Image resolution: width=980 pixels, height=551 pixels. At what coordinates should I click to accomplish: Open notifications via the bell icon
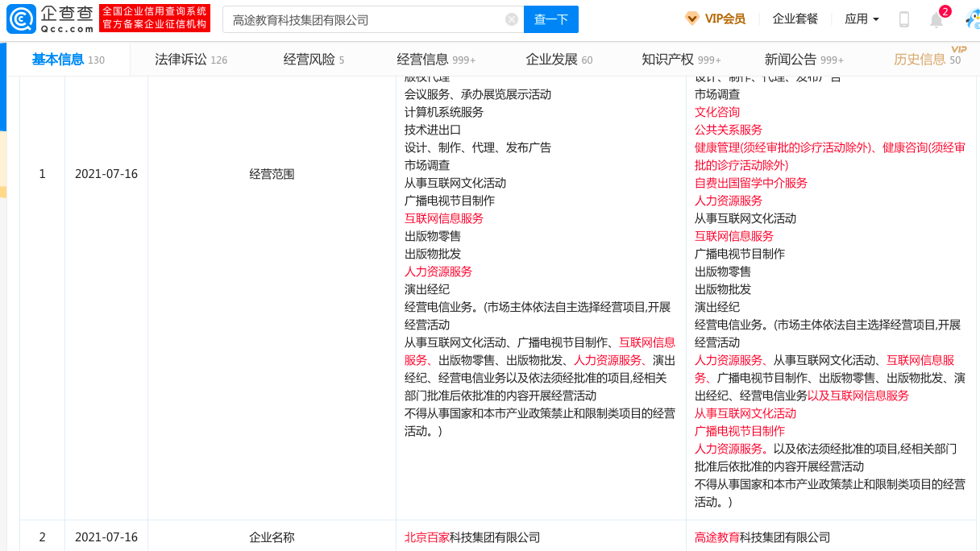tap(935, 18)
